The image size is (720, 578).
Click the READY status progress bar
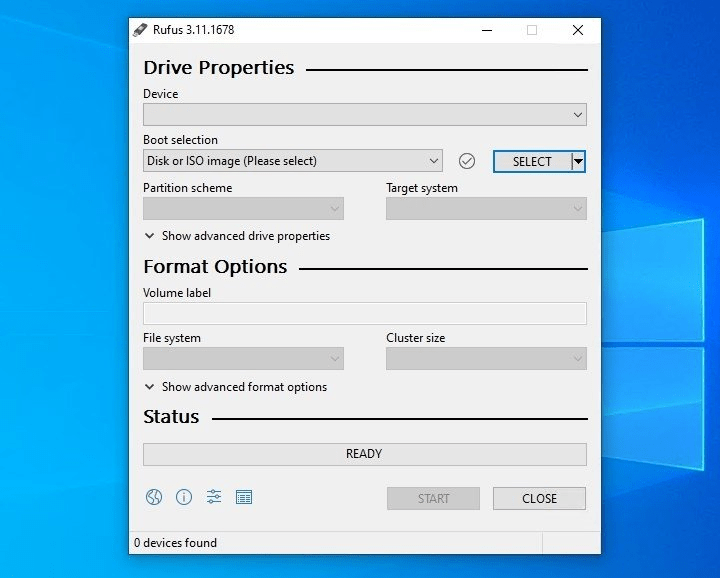point(364,454)
